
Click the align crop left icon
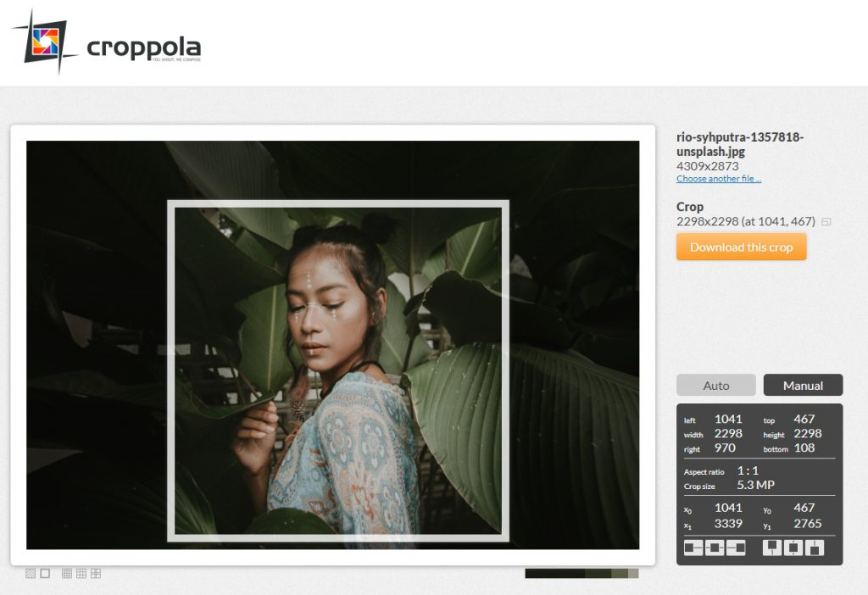click(693, 548)
